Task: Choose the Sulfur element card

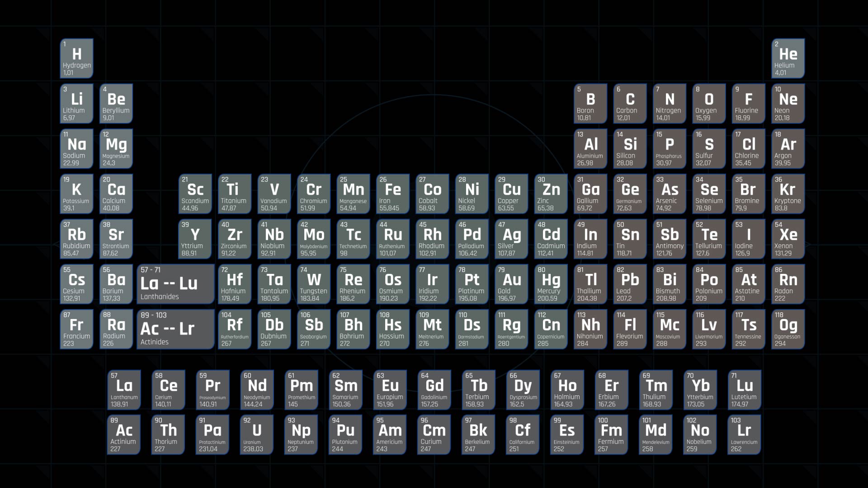Action: pos(709,149)
